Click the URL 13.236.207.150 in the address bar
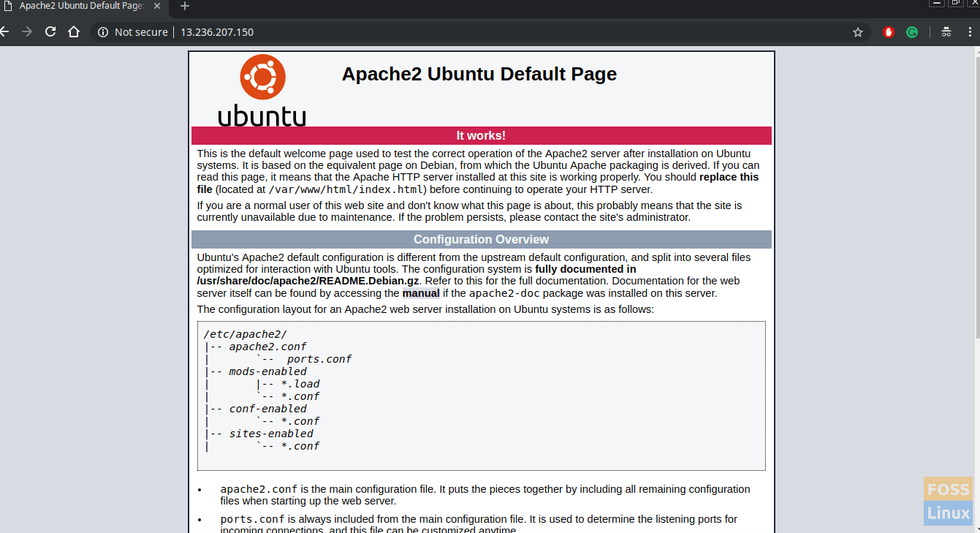Image resolution: width=980 pixels, height=533 pixels. pyautogui.click(x=217, y=31)
